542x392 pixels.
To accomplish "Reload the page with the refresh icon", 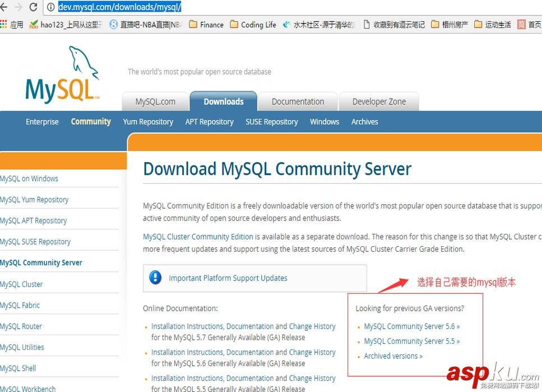I will (34, 7).
